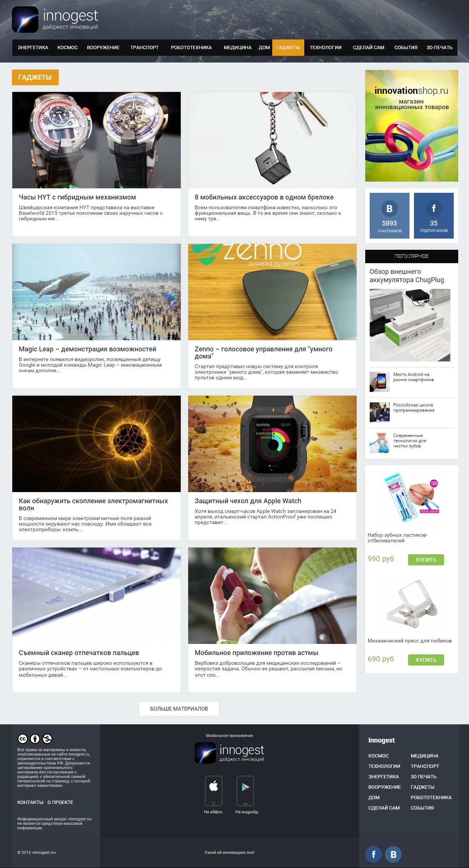Open the КОСМОС section in top navigation

click(x=67, y=48)
